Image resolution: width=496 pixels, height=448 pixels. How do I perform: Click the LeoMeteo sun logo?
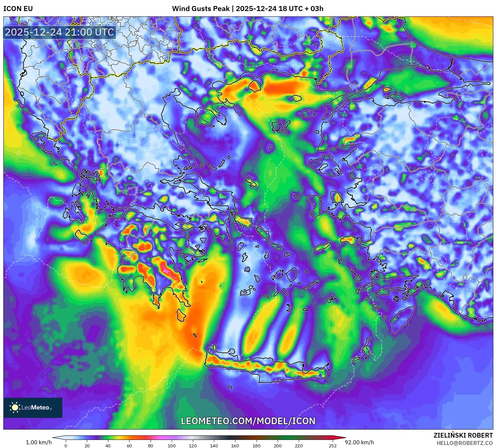(x=15, y=408)
